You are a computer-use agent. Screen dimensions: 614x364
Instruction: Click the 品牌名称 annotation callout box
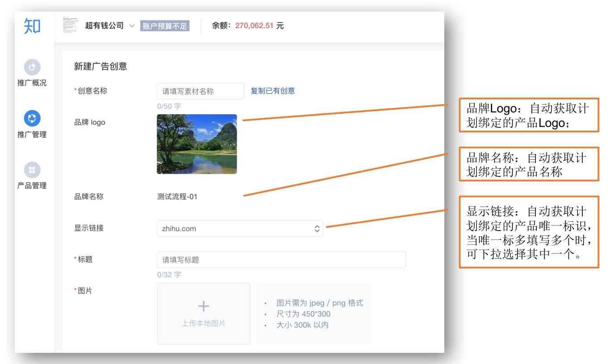pyautogui.click(x=529, y=164)
